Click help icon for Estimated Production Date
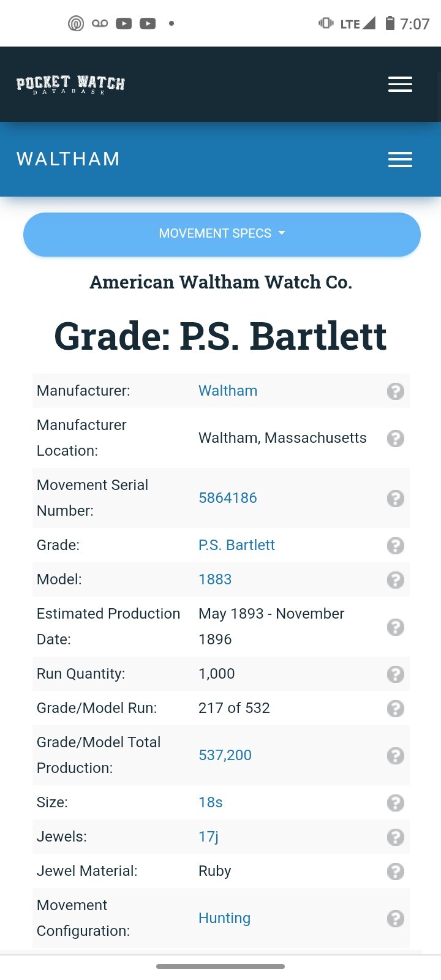 [x=396, y=627]
